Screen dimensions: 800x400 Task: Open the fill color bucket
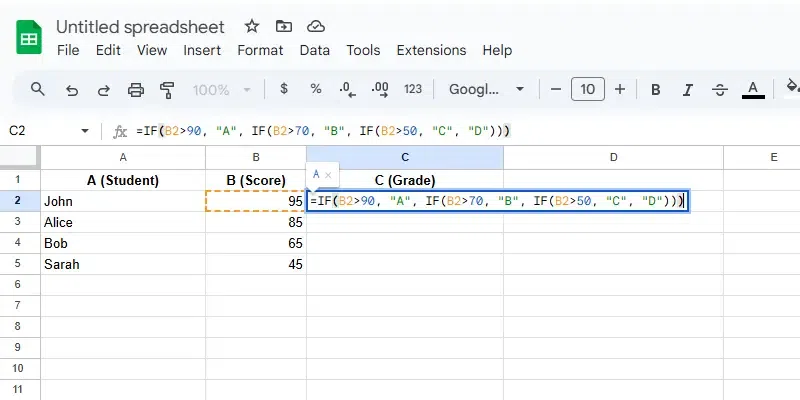[x=792, y=87]
